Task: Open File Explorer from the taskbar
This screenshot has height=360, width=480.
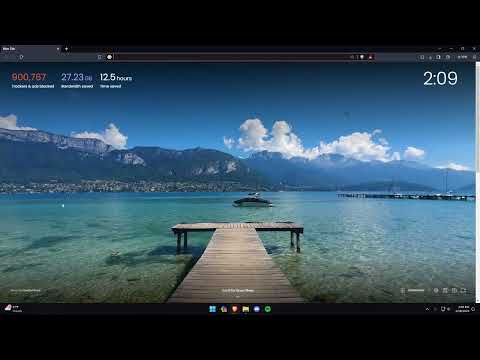Action: coord(246,309)
